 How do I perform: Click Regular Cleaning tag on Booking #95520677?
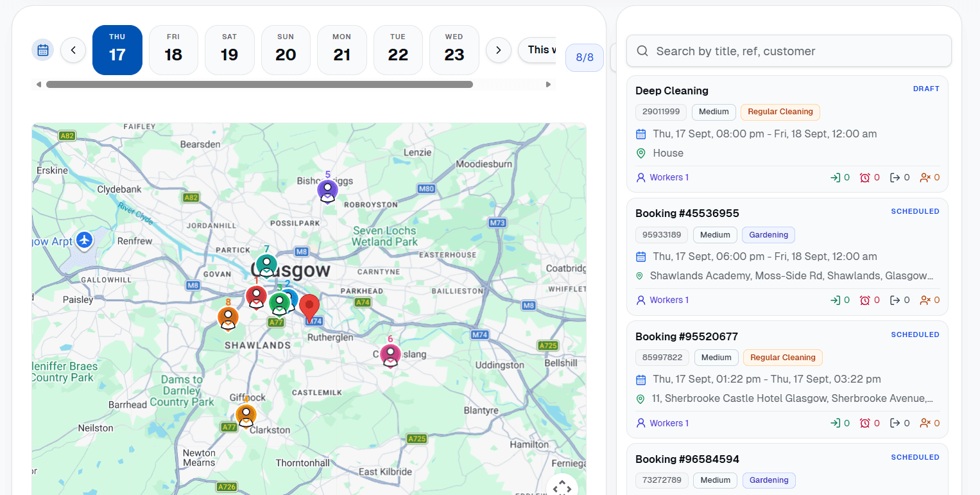point(783,358)
